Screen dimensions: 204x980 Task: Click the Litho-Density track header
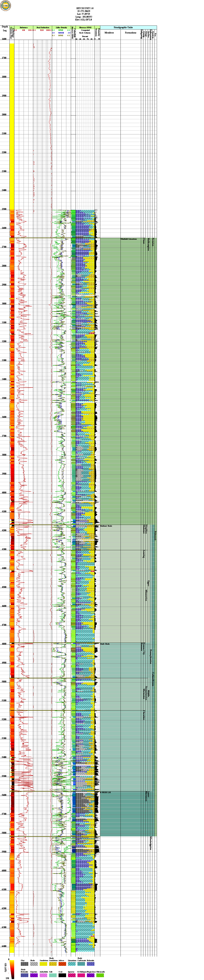point(61,27)
